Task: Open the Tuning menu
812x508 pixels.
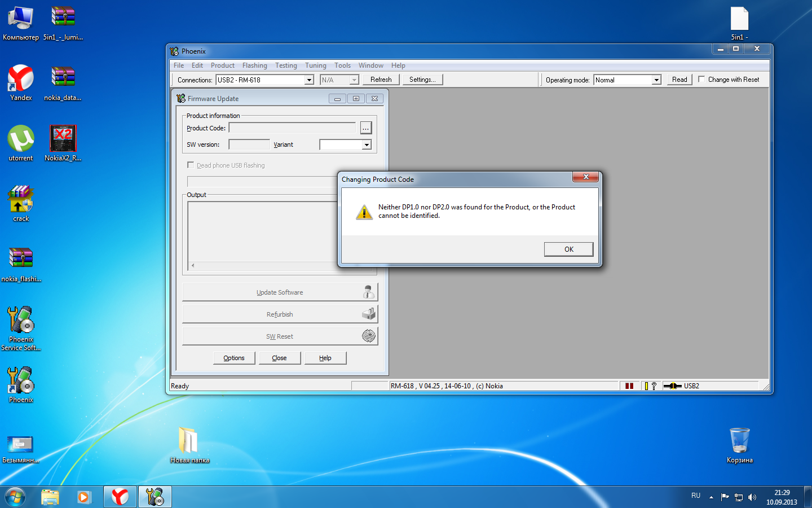Action: (316, 65)
